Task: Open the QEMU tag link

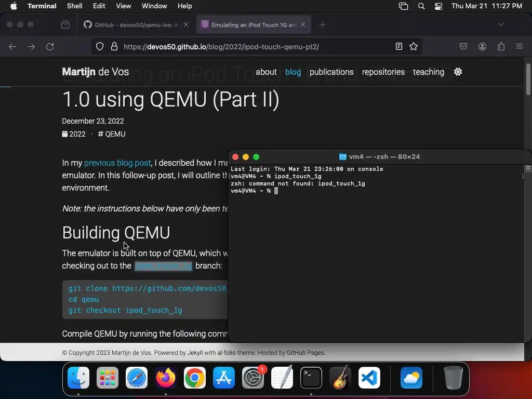Action: (x=112, y=134)
